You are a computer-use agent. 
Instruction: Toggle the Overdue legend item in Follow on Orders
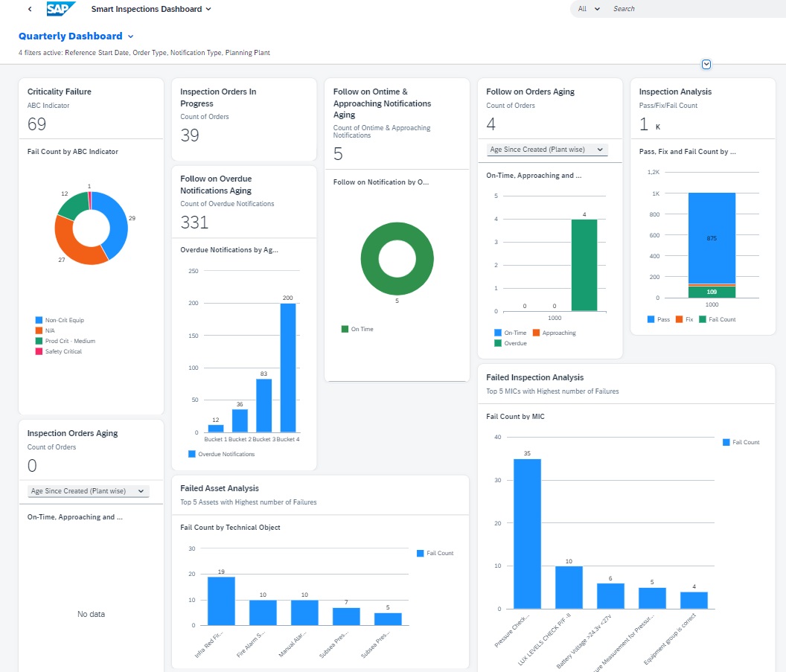[x=511, y=343]
